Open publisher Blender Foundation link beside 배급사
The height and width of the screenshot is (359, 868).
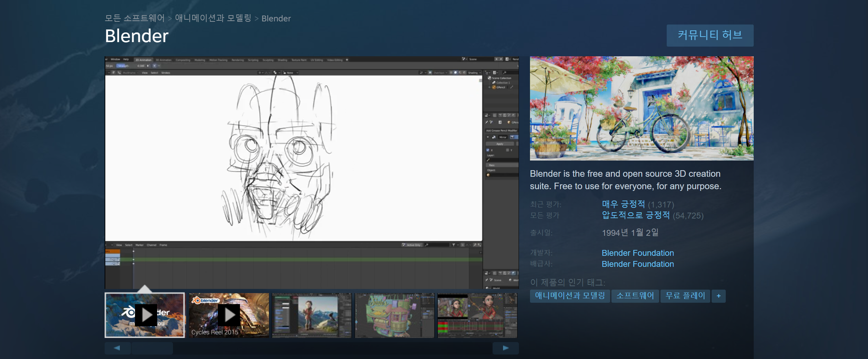coord(638,264)
